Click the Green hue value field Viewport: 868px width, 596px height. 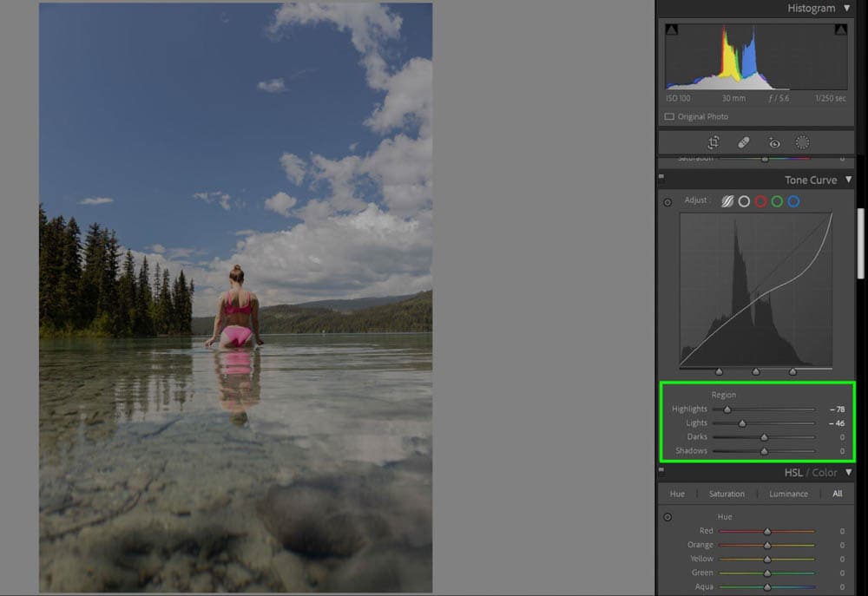842,573
